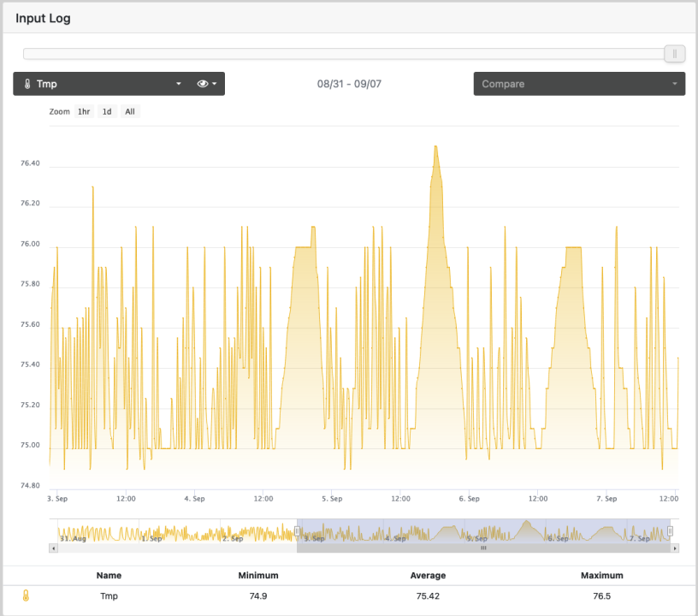
Task: Click the 6. Sep x-axis label
Action: click(x=470, y=499)
